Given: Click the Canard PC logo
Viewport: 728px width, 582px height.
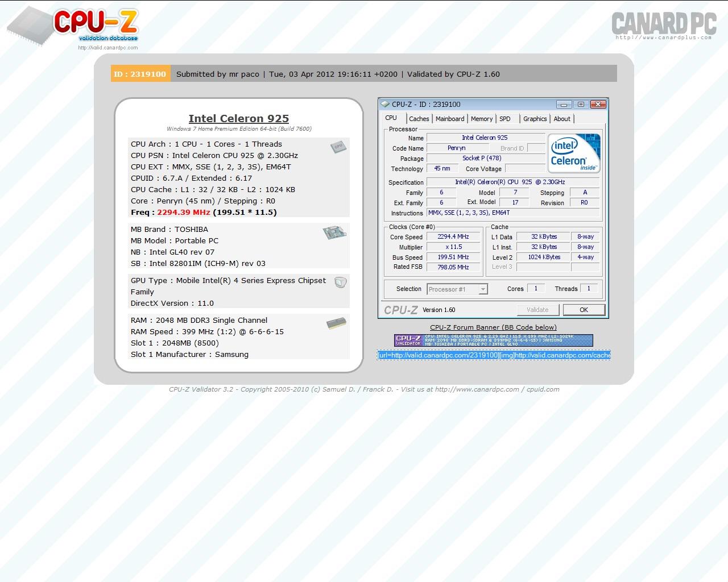Looking at the screenshot, I should click(664, 26).
